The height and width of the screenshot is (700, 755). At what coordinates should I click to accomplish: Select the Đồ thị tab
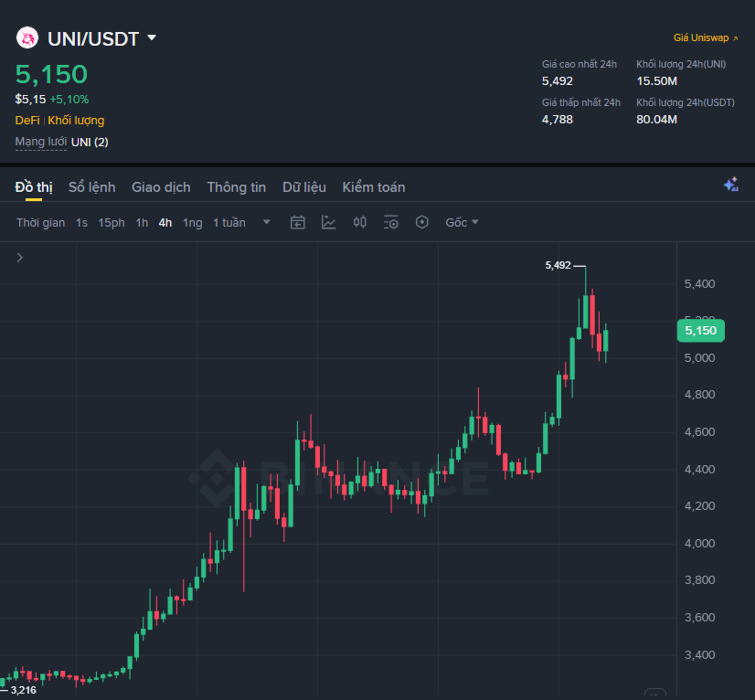34,187
